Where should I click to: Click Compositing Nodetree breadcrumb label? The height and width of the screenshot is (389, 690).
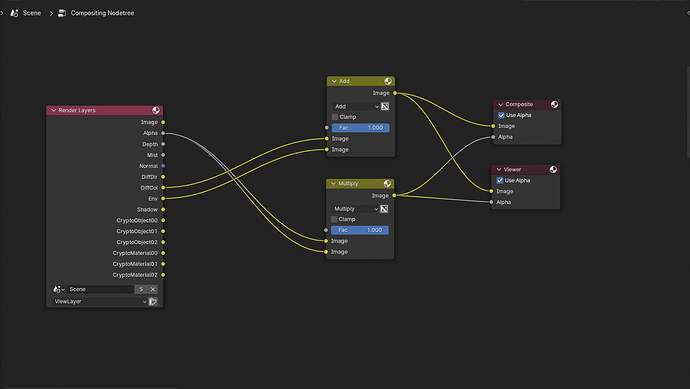click(102, 13)
